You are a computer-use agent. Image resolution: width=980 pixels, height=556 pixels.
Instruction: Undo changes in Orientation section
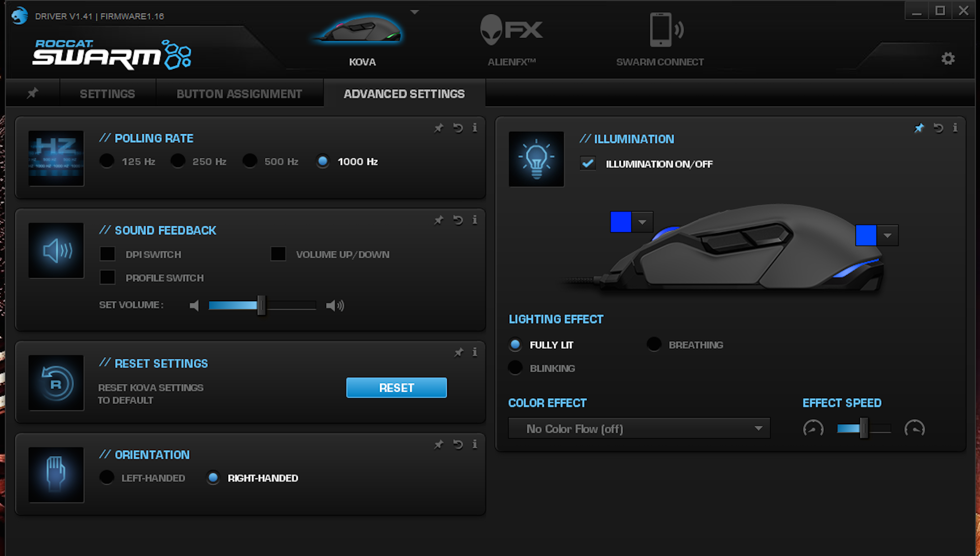(x=458, y=445)
